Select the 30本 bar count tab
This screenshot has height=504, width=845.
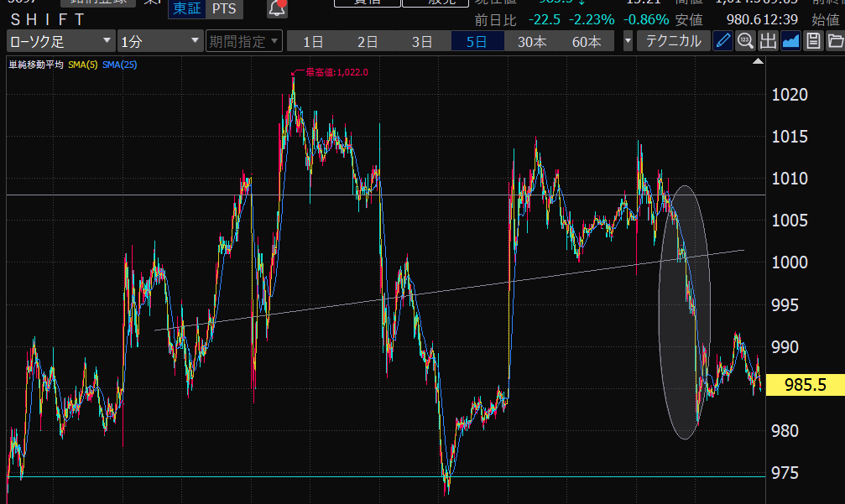(x=532, y=41)
